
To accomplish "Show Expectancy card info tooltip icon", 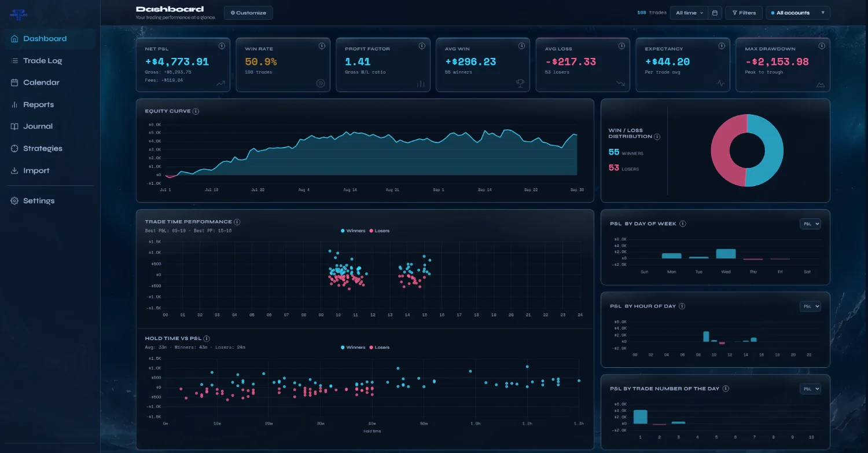I will [722, 46].
